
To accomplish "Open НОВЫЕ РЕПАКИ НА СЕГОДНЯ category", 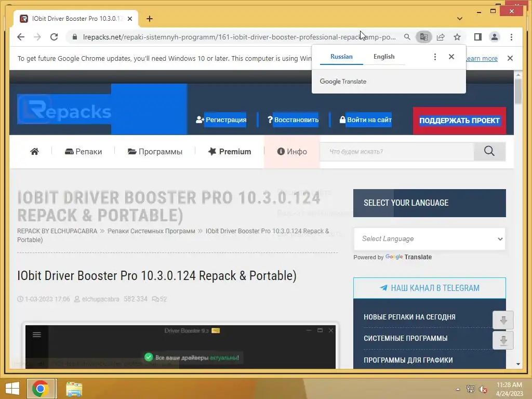I will pyautogui.click(x=409, y=317).
